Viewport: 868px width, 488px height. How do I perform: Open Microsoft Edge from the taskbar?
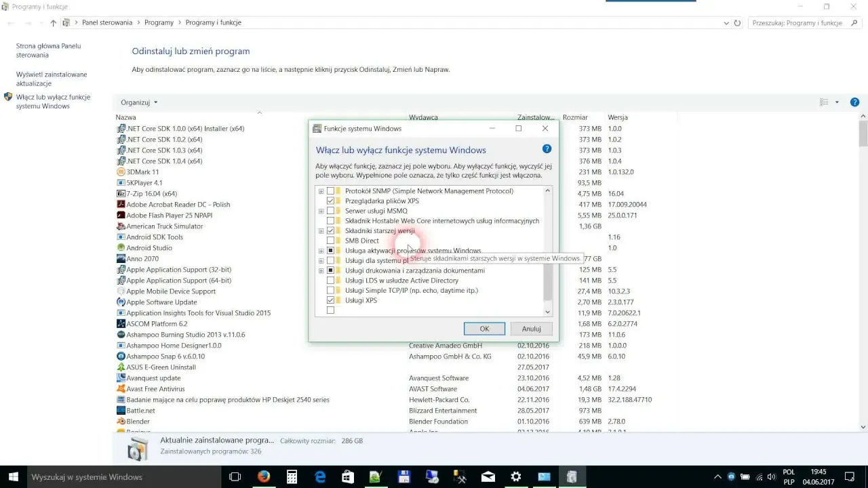[x=320, y=476]
